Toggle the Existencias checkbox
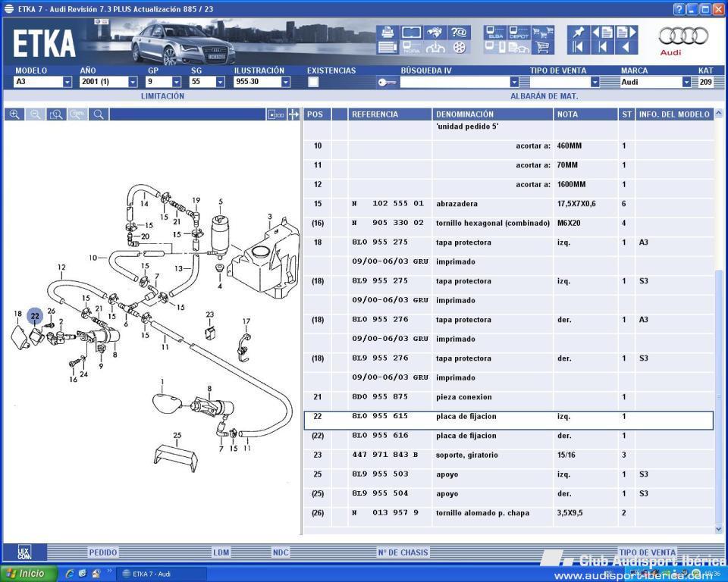Image resolution: width=728 pixels, height=582 pixels. click(313, 82)
